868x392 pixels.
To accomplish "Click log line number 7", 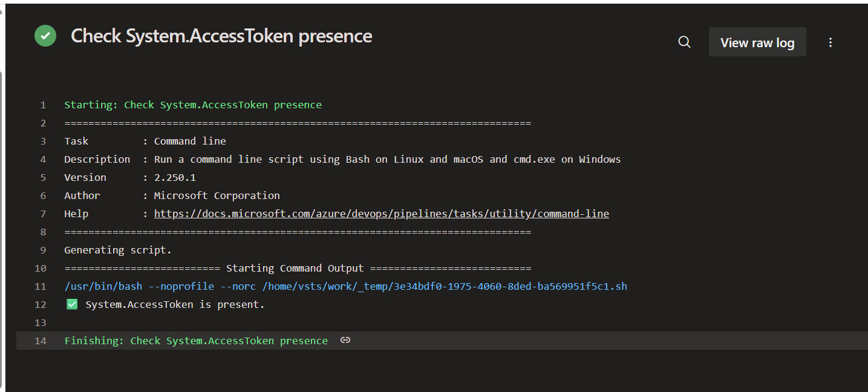I will [x=43, y=214].
